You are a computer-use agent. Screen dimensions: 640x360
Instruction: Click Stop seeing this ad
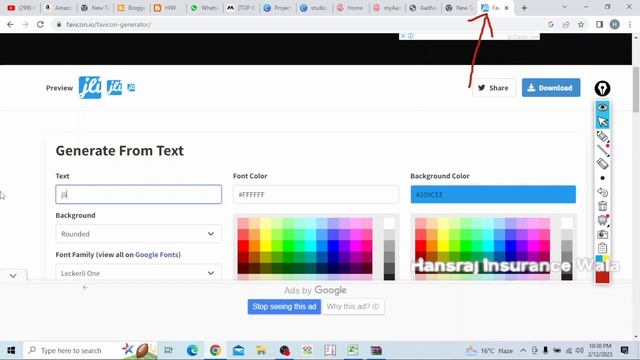(x=284, y=307)
